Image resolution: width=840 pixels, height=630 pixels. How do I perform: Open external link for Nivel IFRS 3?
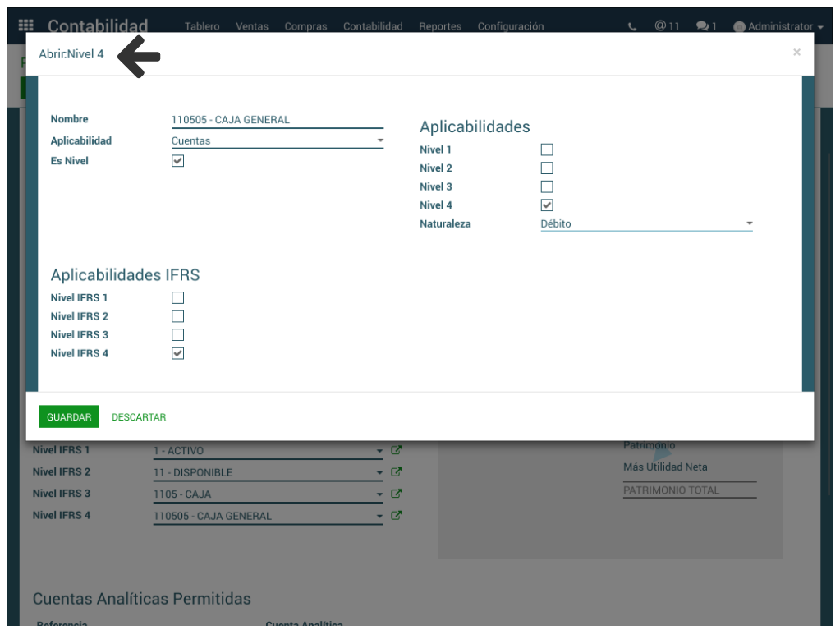coord(396,494)
